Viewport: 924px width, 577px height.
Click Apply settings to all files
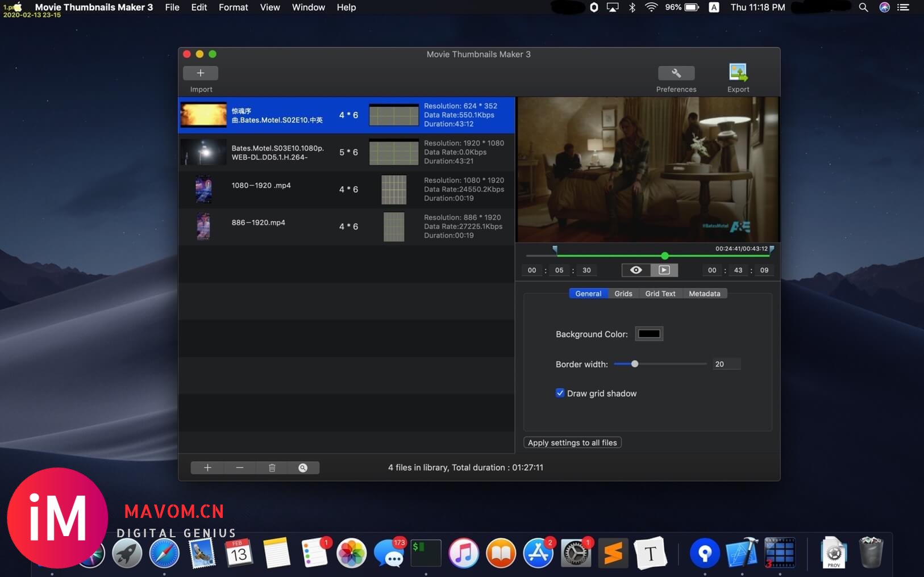(572, 442)
